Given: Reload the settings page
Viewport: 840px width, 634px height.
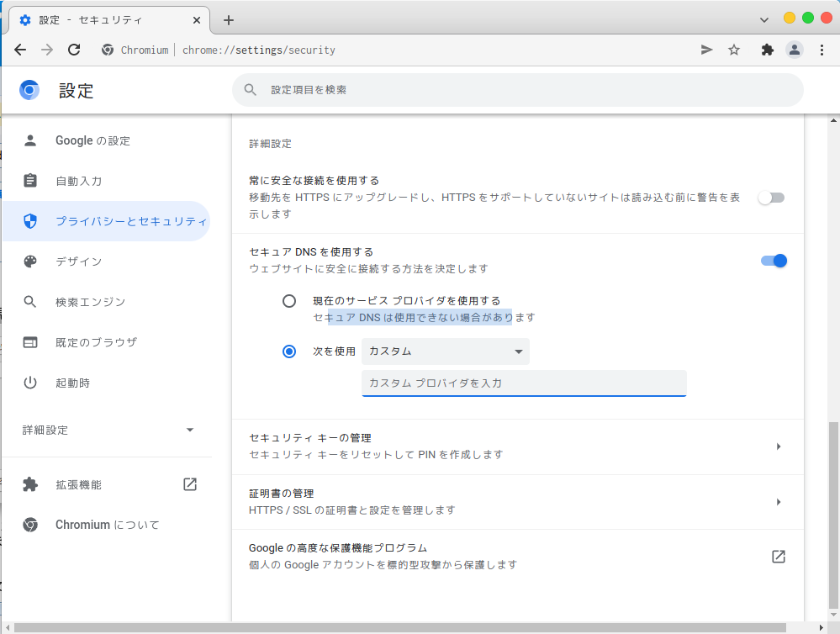Looking at the screenshot, I should [x=74, y=50].
